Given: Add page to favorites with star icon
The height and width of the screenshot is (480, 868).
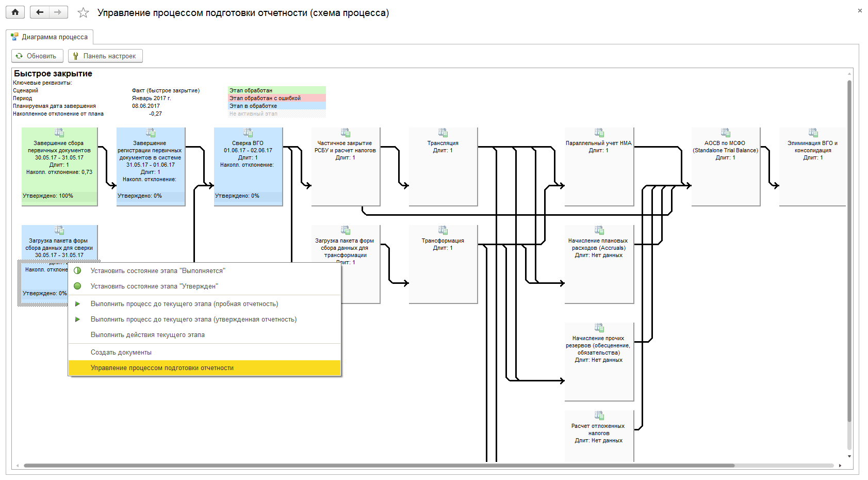Looking at the screenshot, I should [83, 13].
